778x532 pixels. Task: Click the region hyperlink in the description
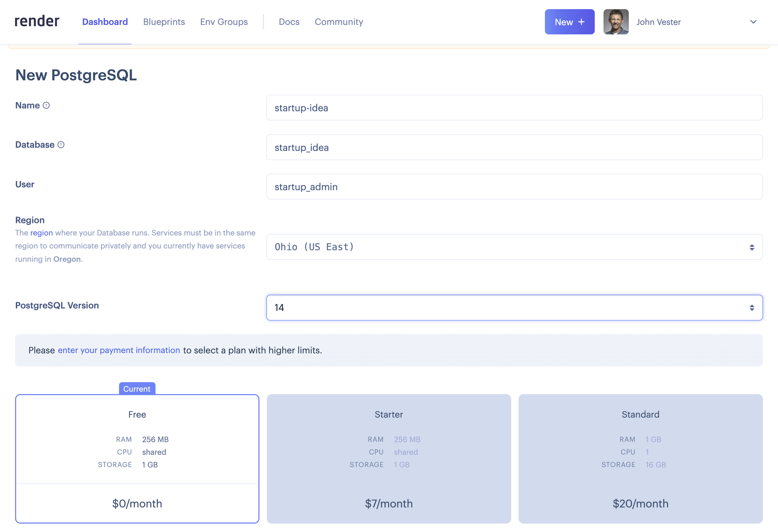click(41, 233)
